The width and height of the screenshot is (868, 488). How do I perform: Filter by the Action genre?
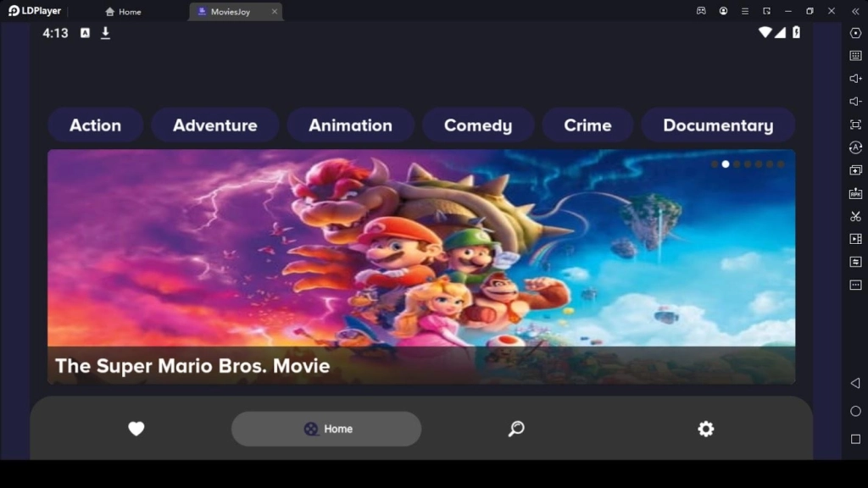click(x=95, y=125)
